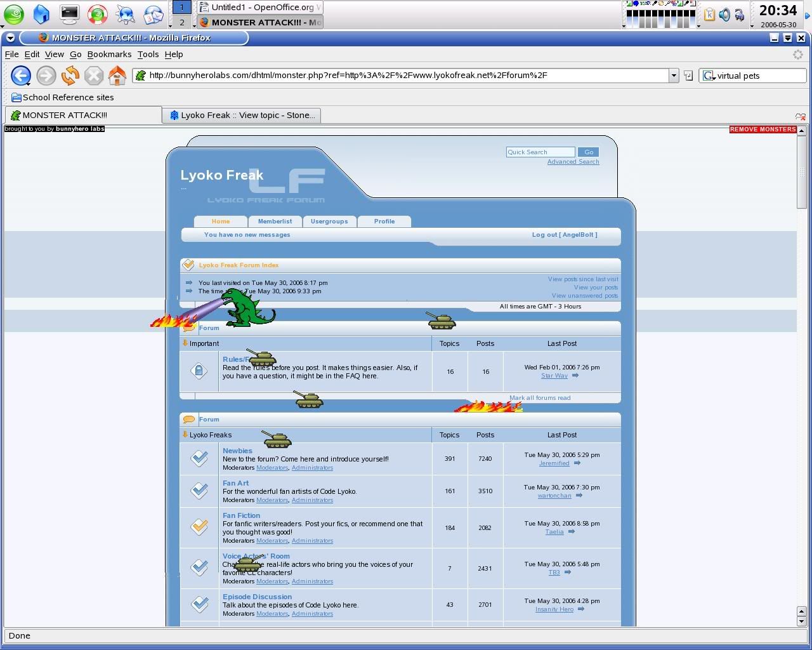Open the SUSE main menu button
The width and height of the screenshot is (812, 650).
[x=14, y=14]
